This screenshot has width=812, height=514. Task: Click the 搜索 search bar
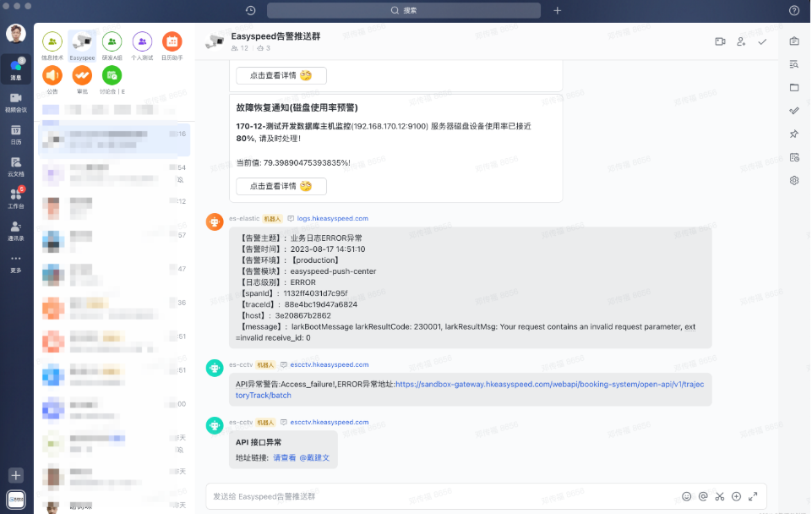(403, 10)
